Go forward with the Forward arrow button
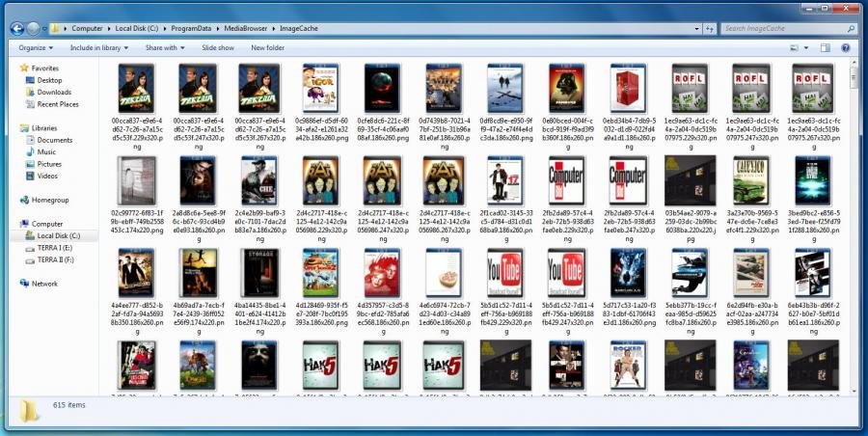 tap(33, 28)
